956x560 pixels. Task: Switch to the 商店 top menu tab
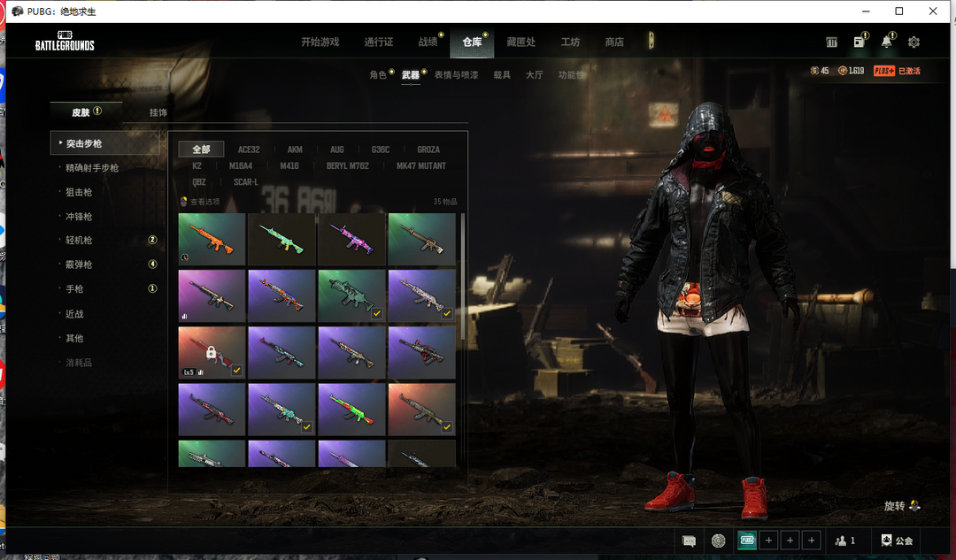(614, 42)
